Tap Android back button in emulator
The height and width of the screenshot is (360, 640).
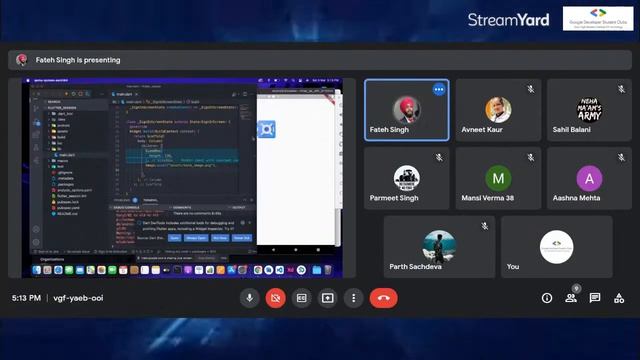(x=273, y=249)
